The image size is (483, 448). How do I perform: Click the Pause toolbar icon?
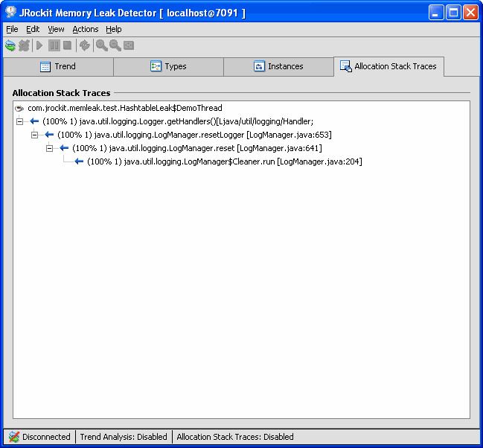[x=54, y=45]
